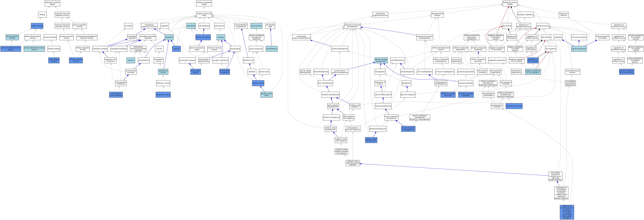Screen dimensions: 644x220
Task: Click 'extension of a leading process' bottom node
Action: point(567,212)
